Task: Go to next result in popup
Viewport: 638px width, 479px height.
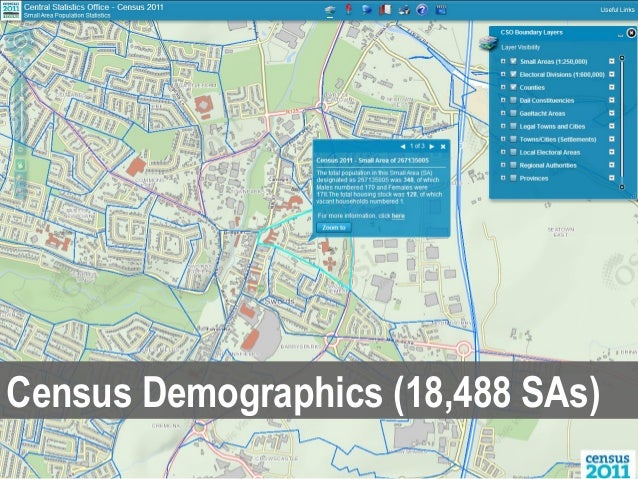Action: pos(432,147)
